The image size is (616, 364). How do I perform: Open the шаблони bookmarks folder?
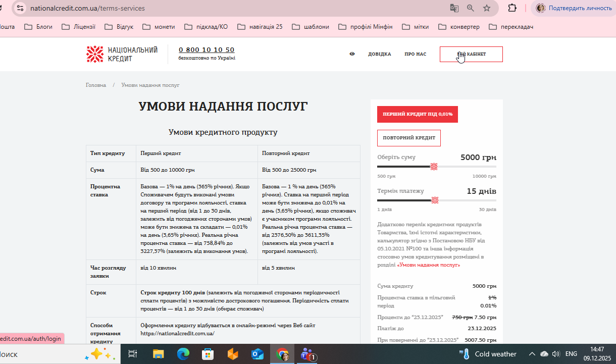point(311,27)
